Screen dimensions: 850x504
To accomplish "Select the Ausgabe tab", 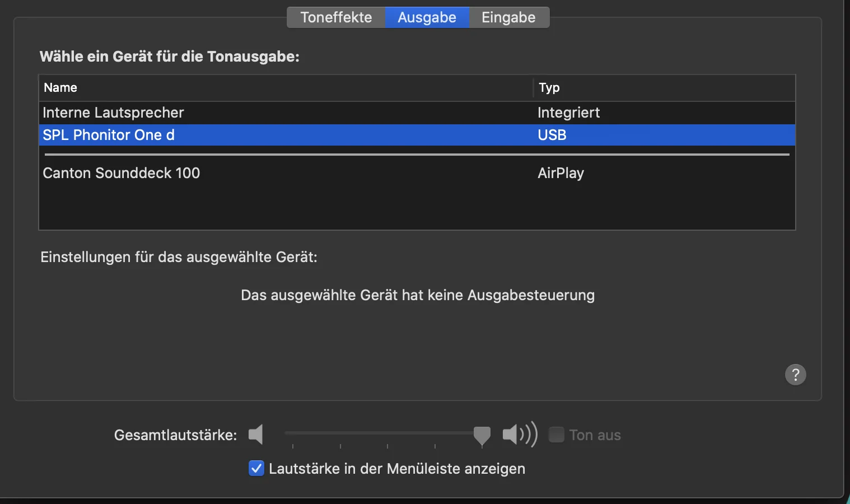I will tap(427, 17).
